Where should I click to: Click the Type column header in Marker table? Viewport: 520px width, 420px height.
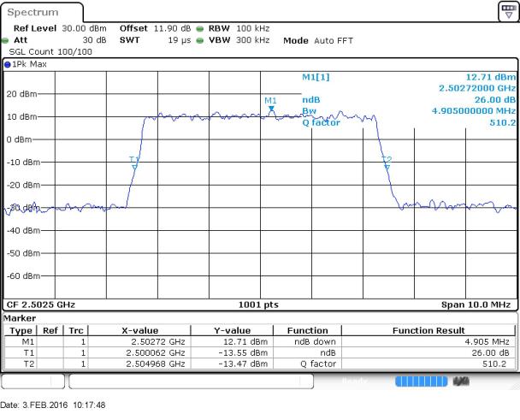pos(21,330)
